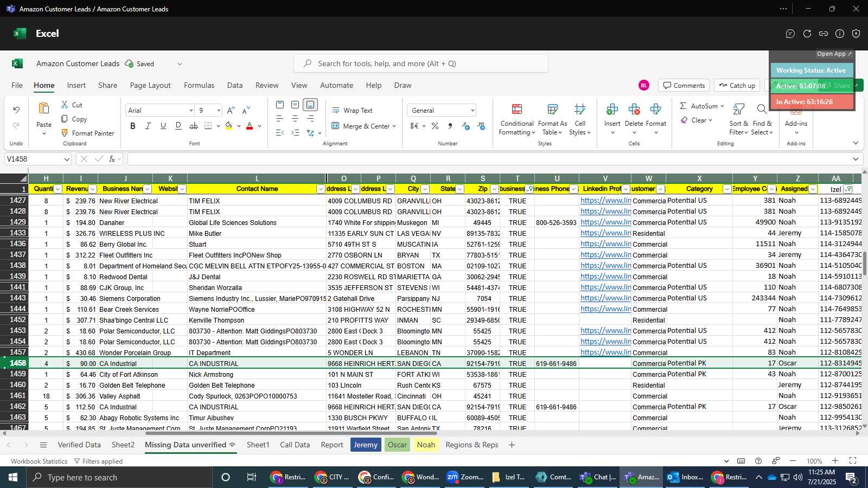Click the Clear button in Editing group
868x488 pixels.
pos(696,120)
